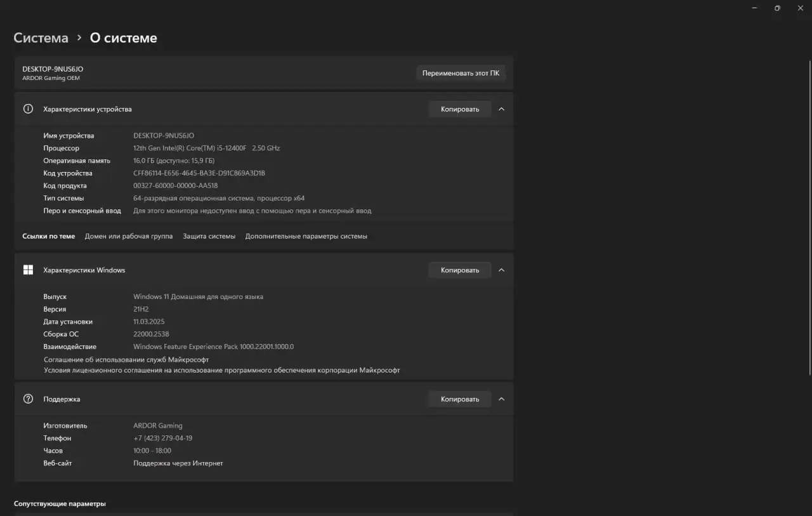
Task: Click the "О системе" breadcrumb title
Action: [x=124, y=38]
